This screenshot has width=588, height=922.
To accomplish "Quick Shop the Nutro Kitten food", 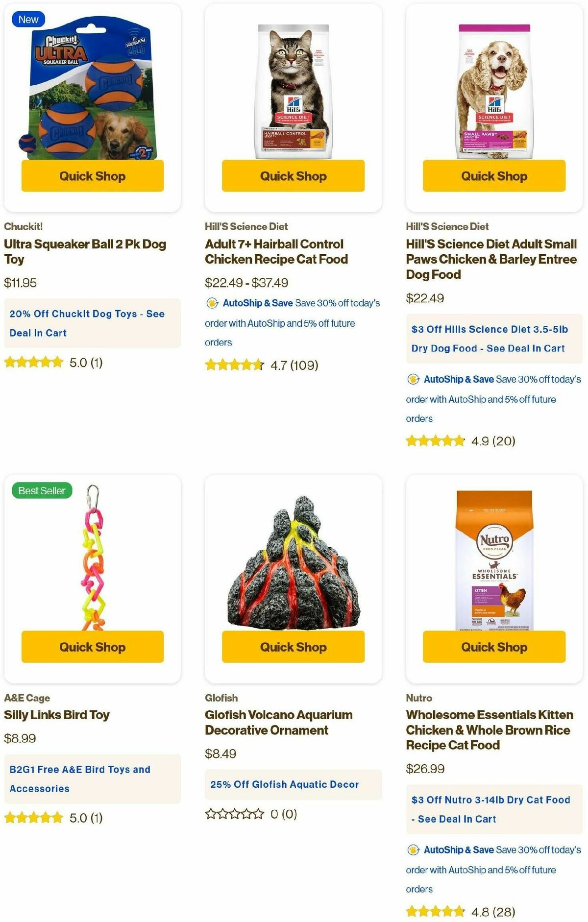I will pyautogui.click(x=494, y=647).
